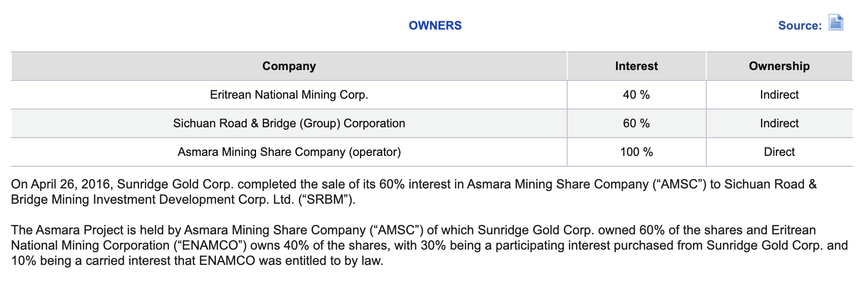Click Sichuan Road & Bridge (Group) Corporation

[289, 123]
